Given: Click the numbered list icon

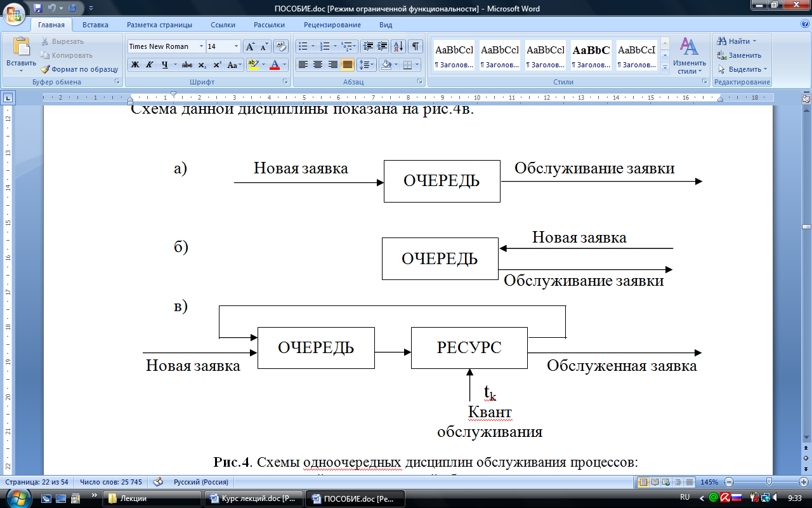Looking at the screenshot, I should tap(325, 46).
